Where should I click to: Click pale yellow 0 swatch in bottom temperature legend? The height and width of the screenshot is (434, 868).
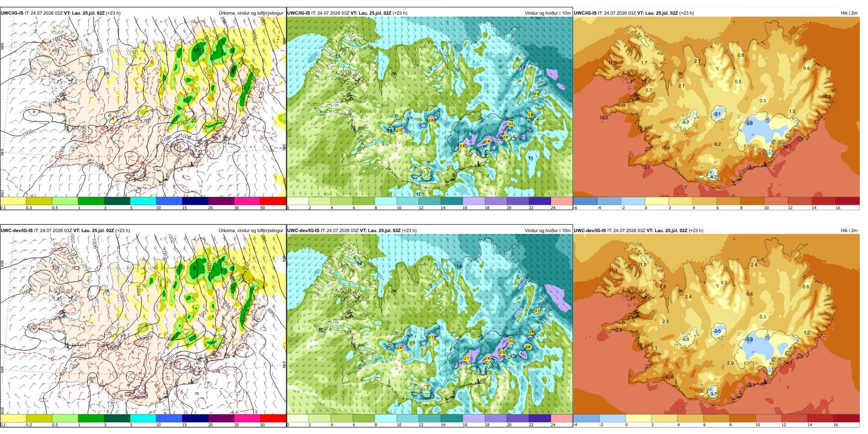pos(638,418)
